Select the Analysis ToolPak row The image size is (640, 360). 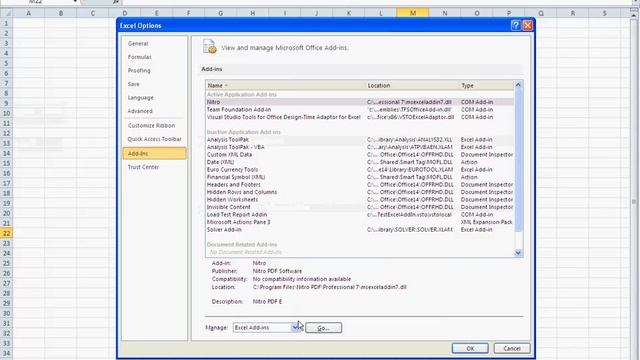pyautogui.click(x=360, y=140)
